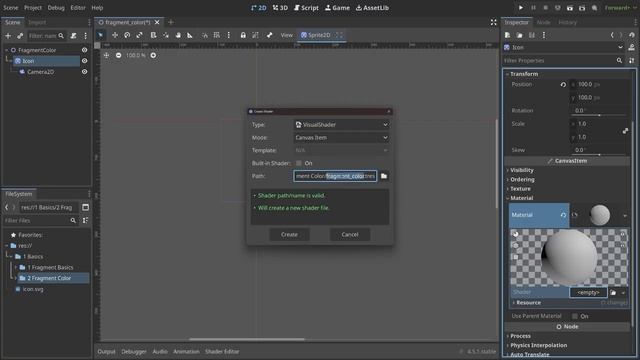The image size is (640, 360).
Task: Collapse the Transform section
Action: [524, 74]
